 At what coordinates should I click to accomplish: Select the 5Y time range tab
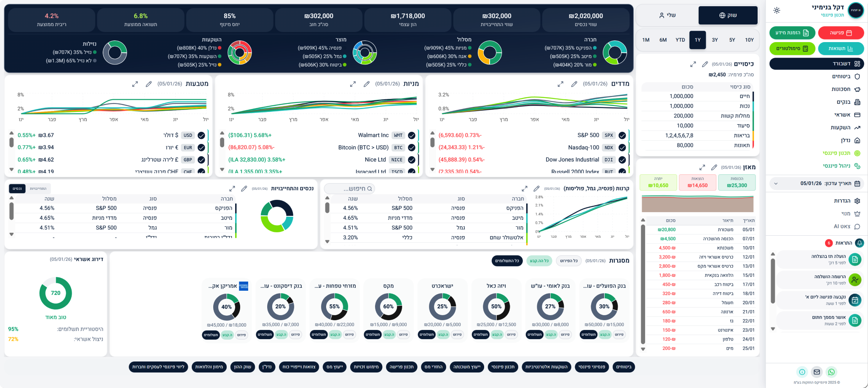point(732,40)
